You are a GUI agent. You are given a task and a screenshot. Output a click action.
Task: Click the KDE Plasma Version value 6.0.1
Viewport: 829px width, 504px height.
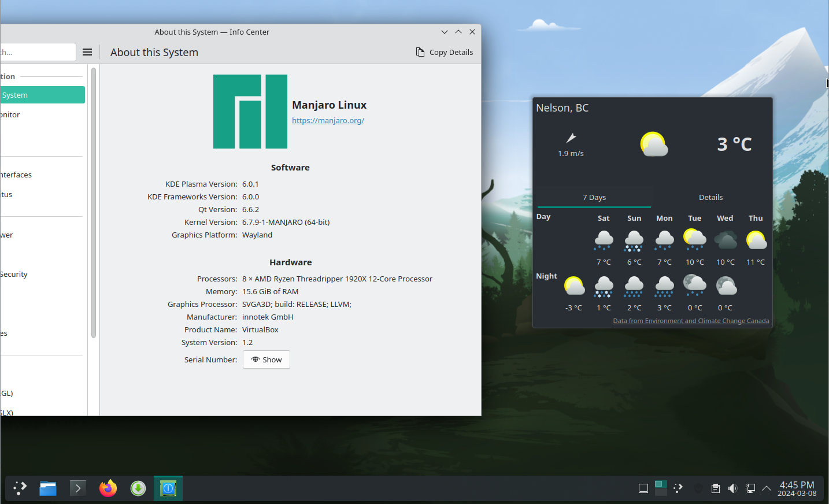click(x=250, y=184)
